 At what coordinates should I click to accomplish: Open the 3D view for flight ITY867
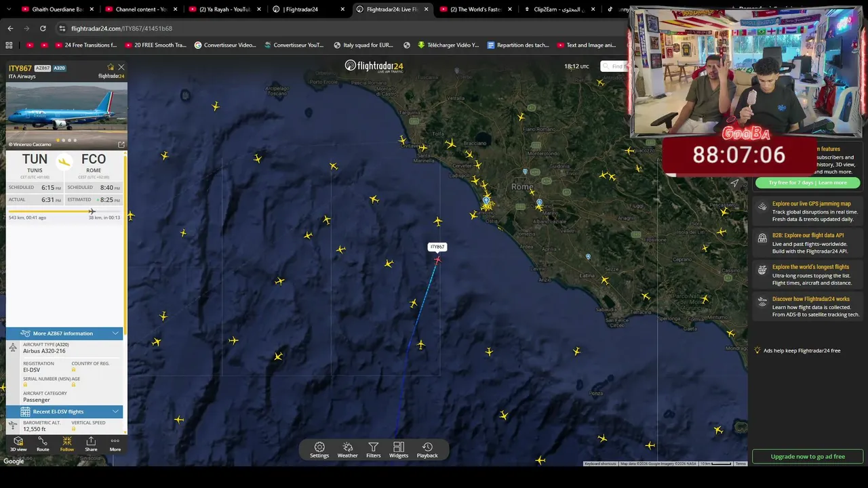18,444
